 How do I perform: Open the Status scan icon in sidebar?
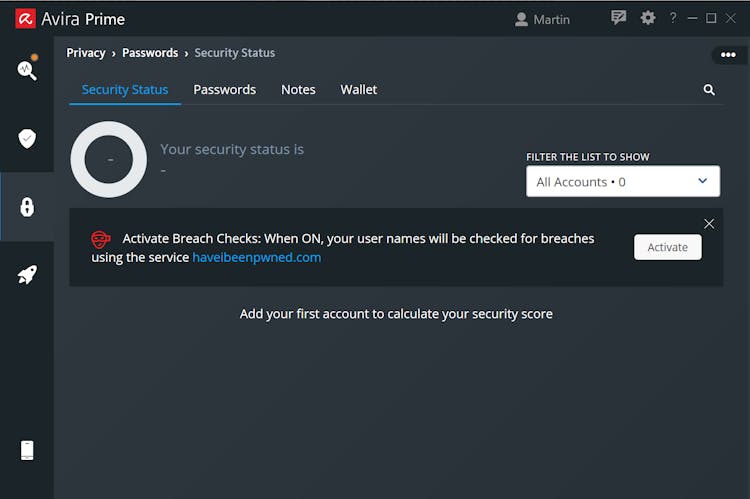(27, 69)
